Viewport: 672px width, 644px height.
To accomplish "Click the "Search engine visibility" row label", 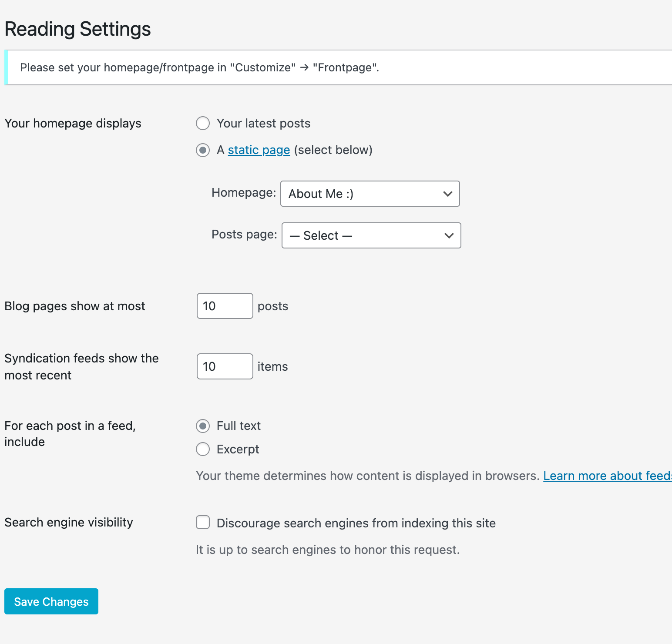I will click(x=69, y=522).
